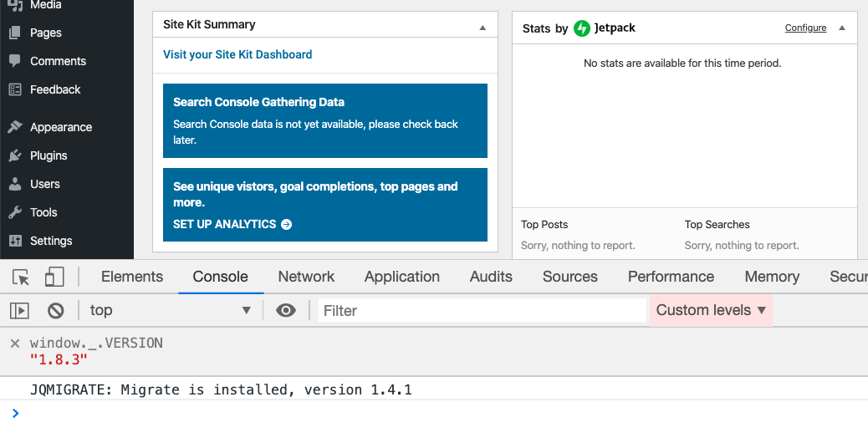Click the Top Posts heading
Viewport: 868px width, 448px height.
click(544, 225)
